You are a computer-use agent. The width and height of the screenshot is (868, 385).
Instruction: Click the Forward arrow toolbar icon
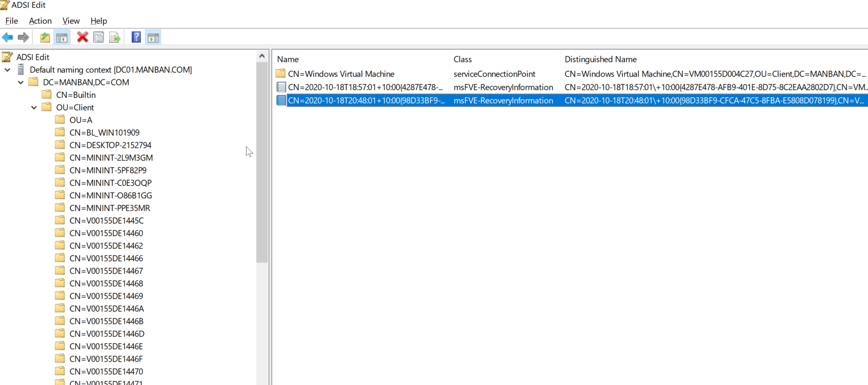tap(23, 37)
